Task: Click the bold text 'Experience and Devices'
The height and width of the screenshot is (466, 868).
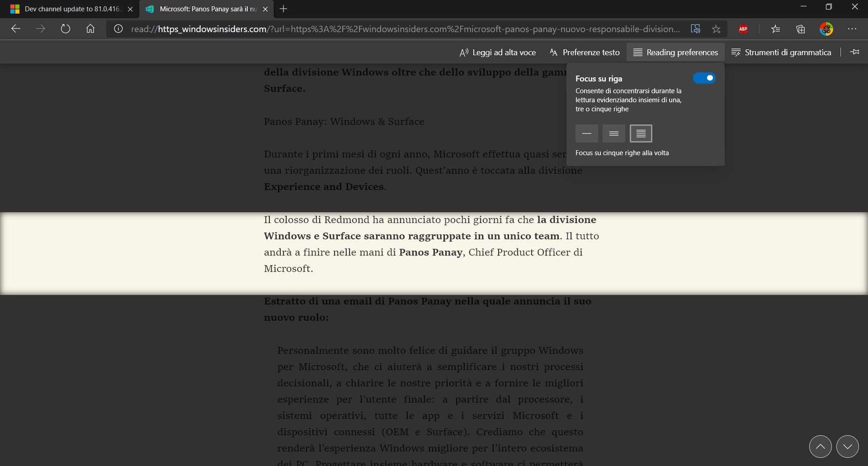Action: click(324, 187)
